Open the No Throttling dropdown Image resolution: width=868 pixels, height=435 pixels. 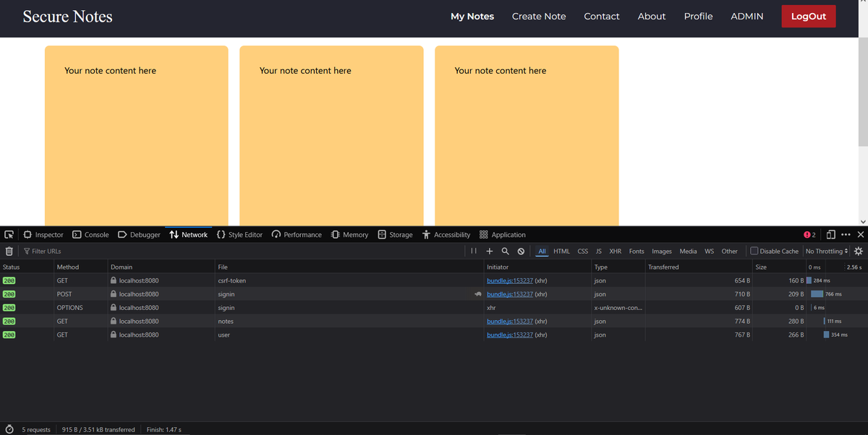[826, 251]
